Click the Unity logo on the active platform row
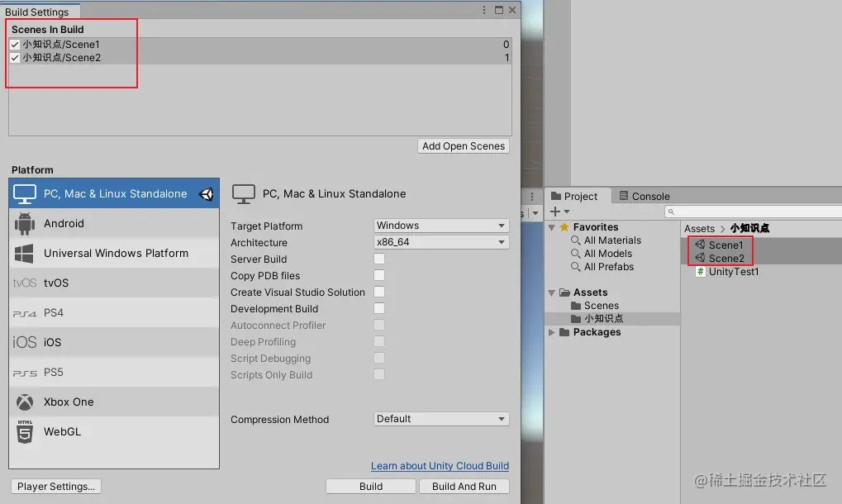This screenshot has height=504, width=842. [207, 194]
